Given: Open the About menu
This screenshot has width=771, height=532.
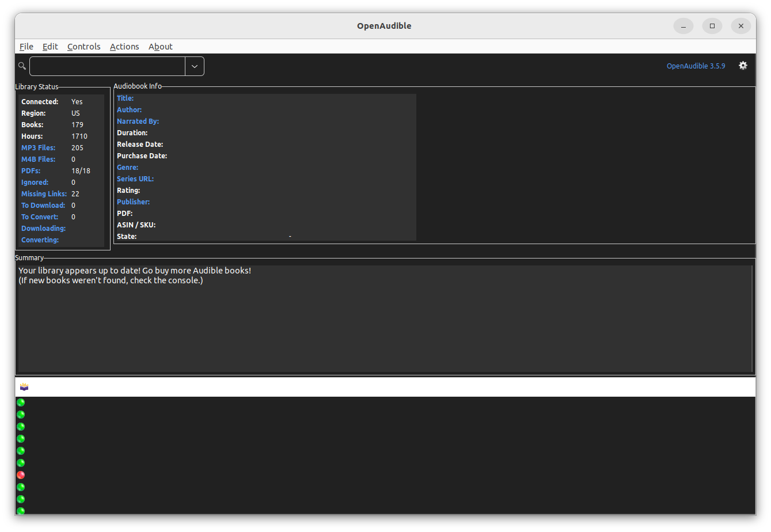Looking at the screenshot, I should (161, 47).
